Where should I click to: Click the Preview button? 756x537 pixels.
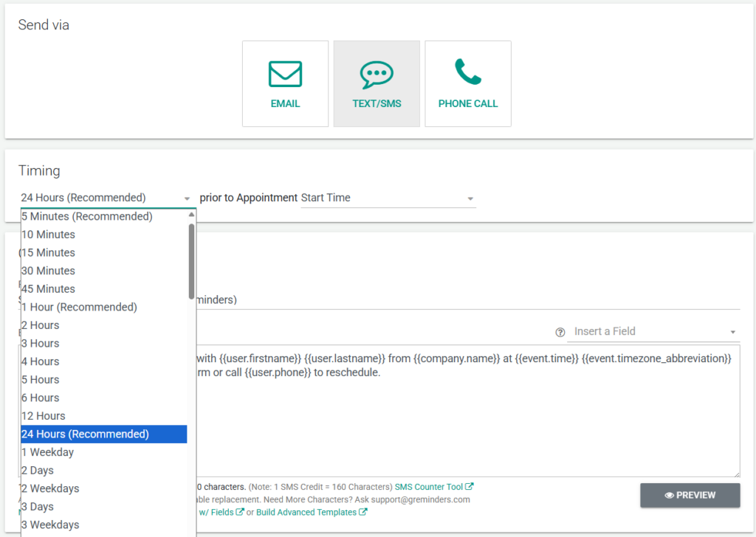[x=690, y=496]
